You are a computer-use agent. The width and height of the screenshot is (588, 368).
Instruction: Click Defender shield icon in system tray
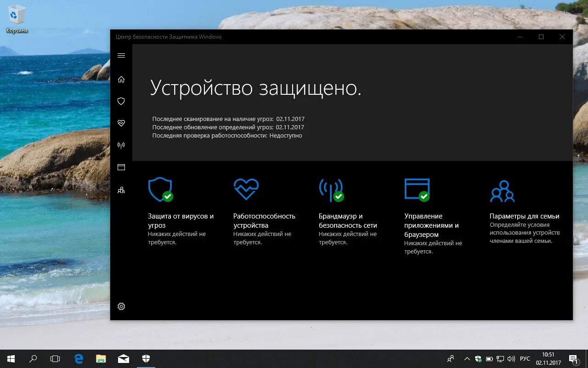click(478, 359)
